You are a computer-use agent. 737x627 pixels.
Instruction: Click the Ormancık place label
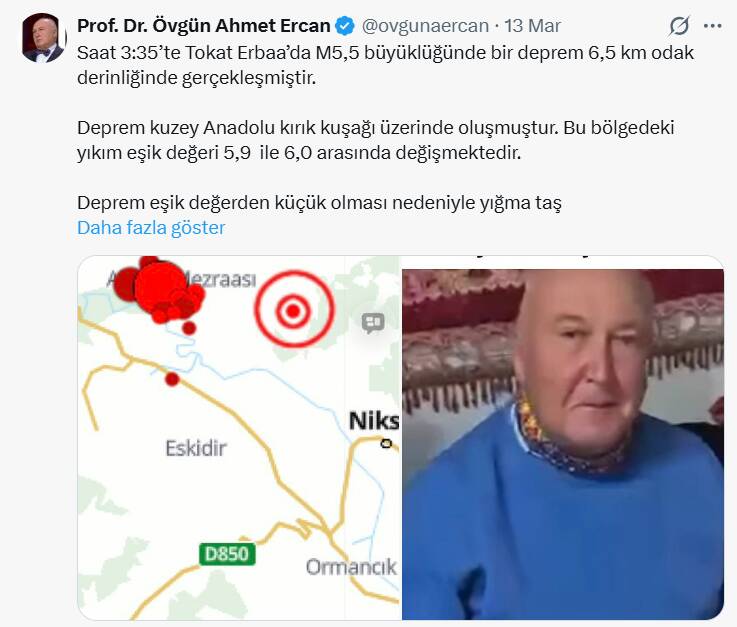coord(352,567)
